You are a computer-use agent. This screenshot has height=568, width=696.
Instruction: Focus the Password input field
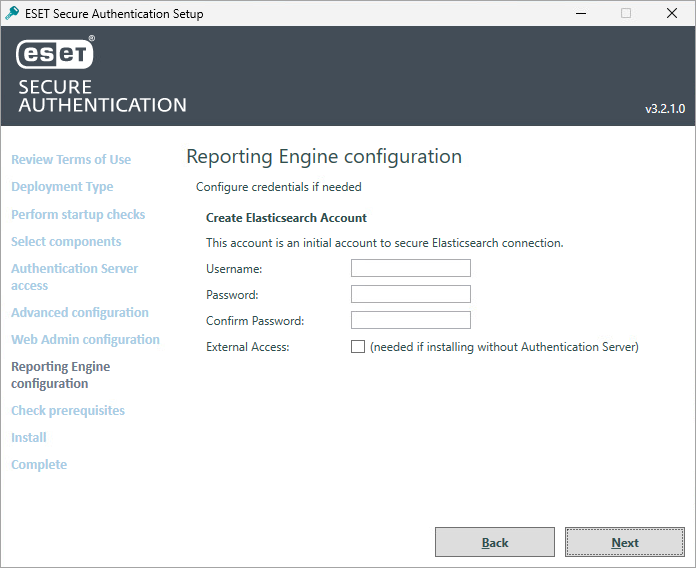411,294
